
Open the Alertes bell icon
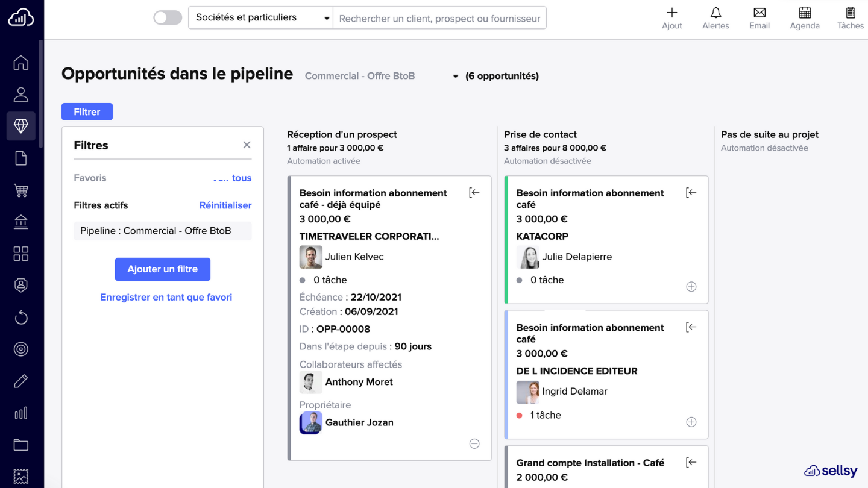[x=715, y=13]
